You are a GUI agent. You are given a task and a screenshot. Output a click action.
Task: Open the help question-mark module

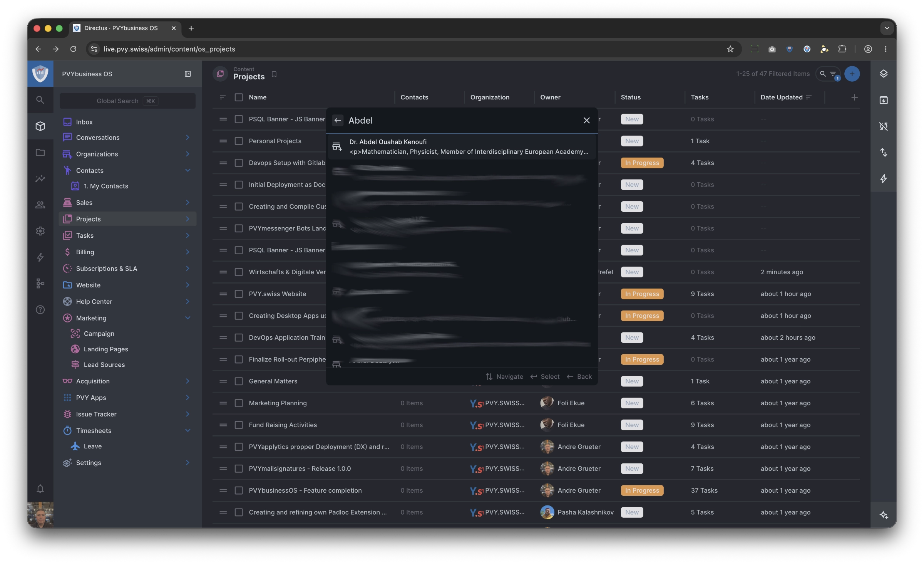[x=40, y=310]
